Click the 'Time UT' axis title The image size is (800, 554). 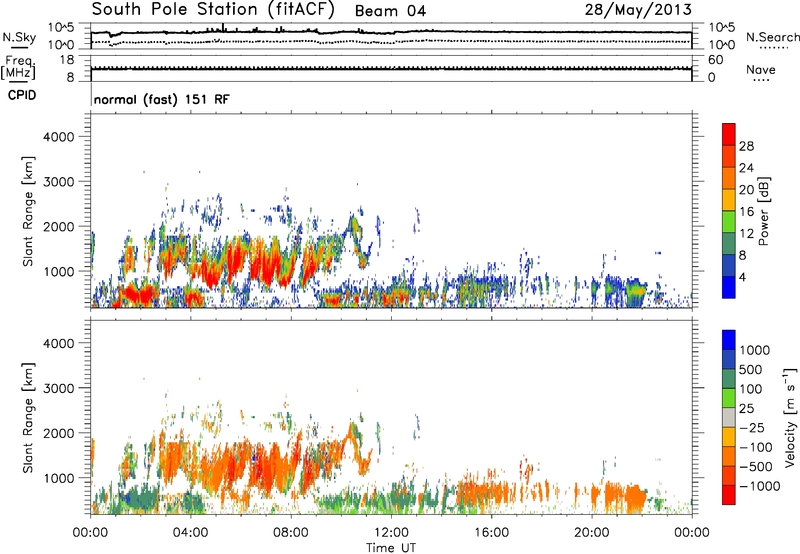pyautogui.click(x=391, y=548)
